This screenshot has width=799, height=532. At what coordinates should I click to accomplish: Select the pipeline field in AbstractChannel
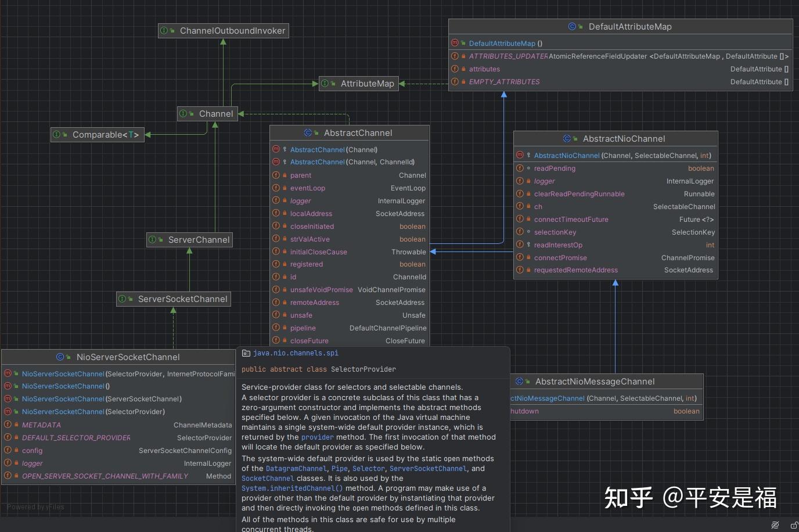pyautogui.click(x=303, y=328)
